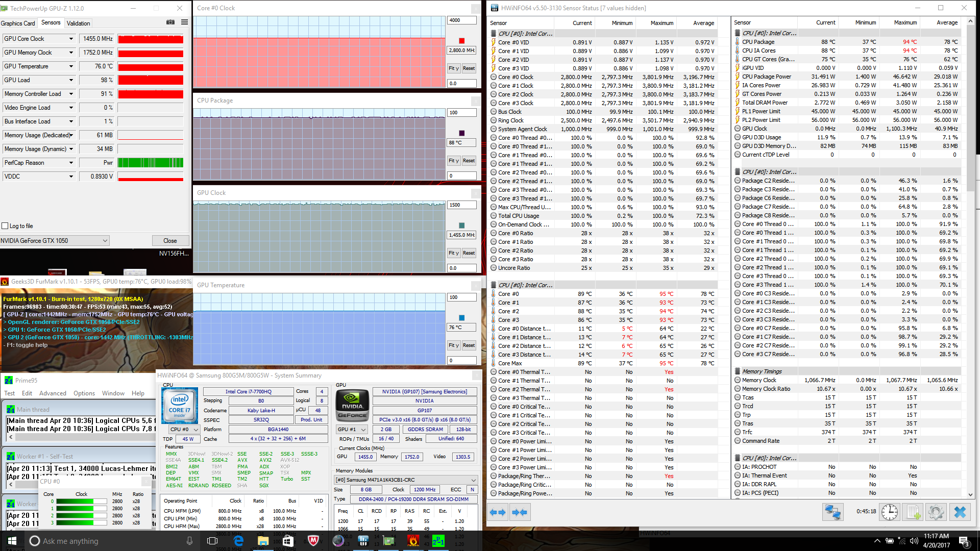Click Reset in Core #0 Clock graph
Image resolution: width=980 pixels, height=551 pixels.
pyautogui.click(x=469, y=68)
